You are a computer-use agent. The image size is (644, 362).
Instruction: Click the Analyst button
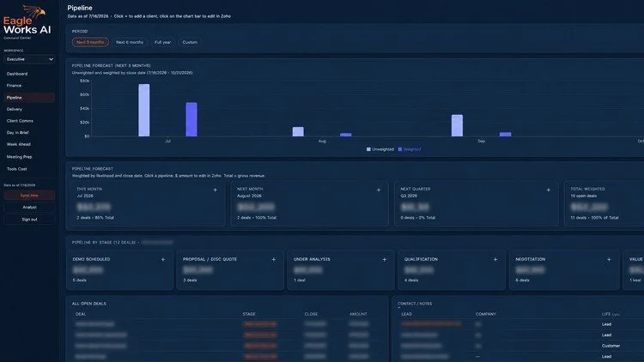pos(29,208)
